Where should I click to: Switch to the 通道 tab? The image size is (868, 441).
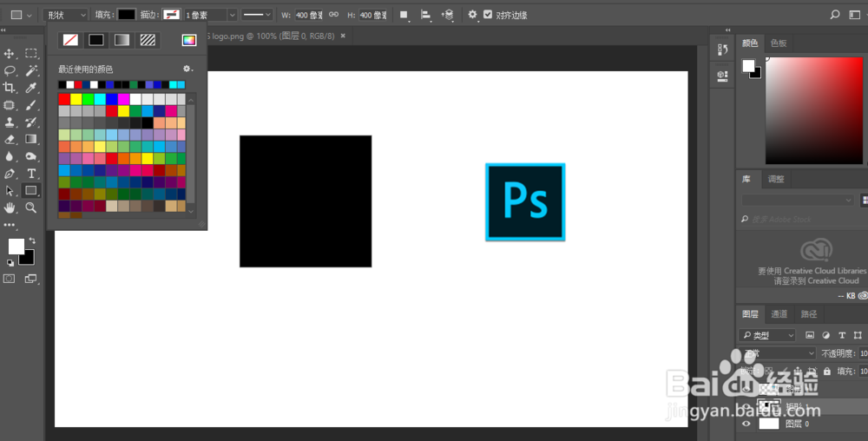(779, 314)
